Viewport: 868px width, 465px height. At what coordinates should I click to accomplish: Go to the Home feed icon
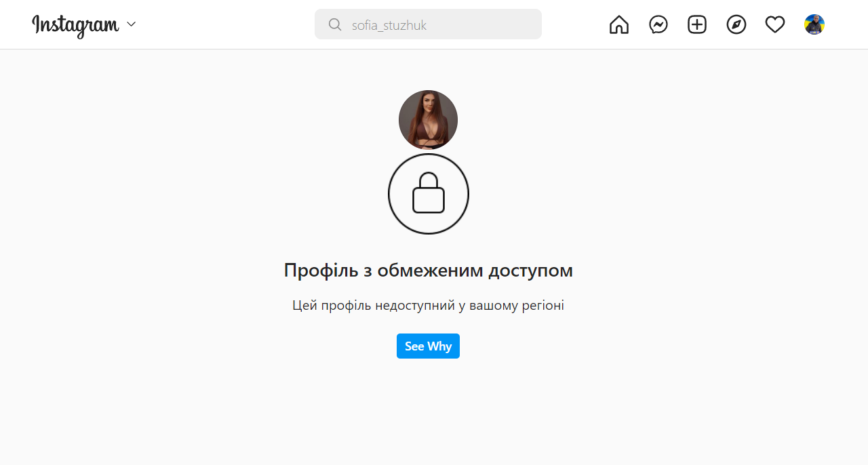point(619,24)
